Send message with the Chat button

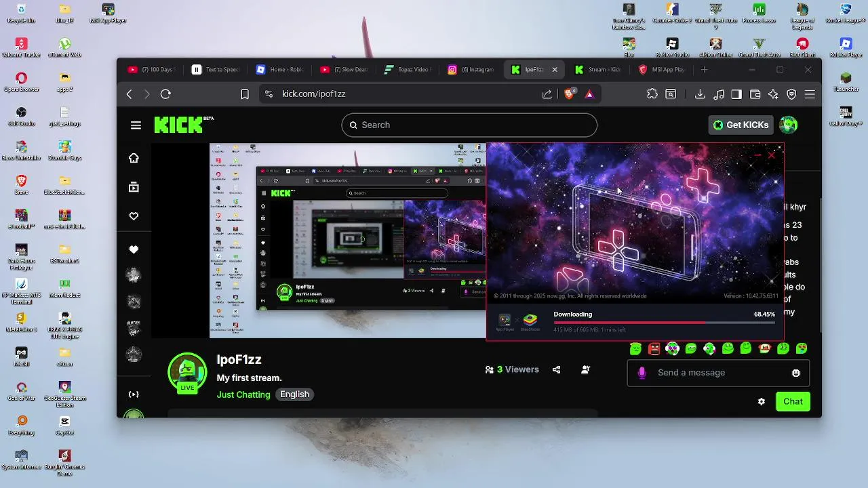pyautogui.click(x=793, y=401)
